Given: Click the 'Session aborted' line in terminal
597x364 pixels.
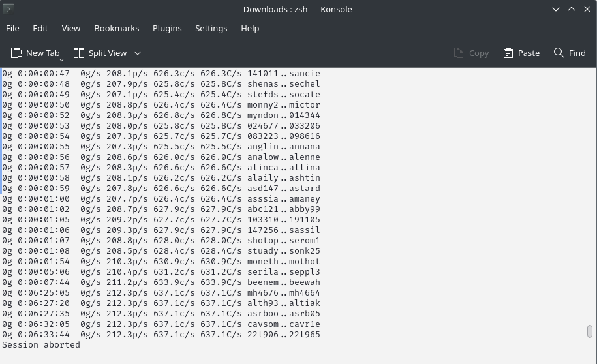Looking at the screenshot, I should [41, 345].
